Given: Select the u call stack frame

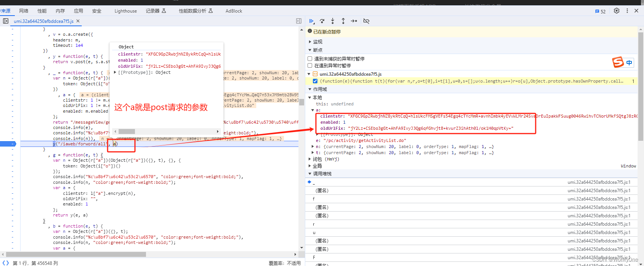Looking at the screenshot, I should tap(471, 232).
